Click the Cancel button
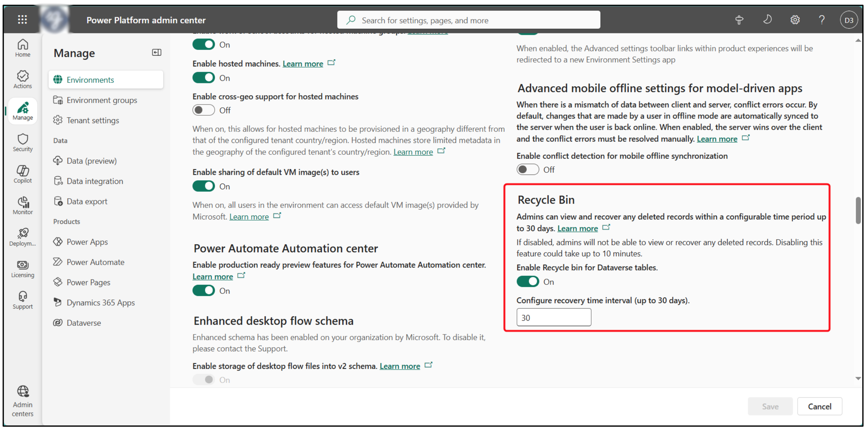 [x=819, y=406]
